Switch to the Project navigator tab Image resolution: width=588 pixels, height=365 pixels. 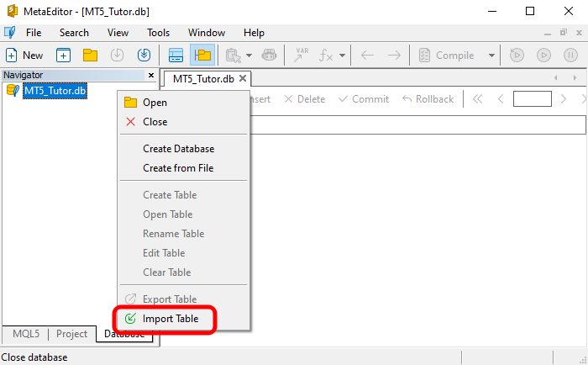(71, 334)
